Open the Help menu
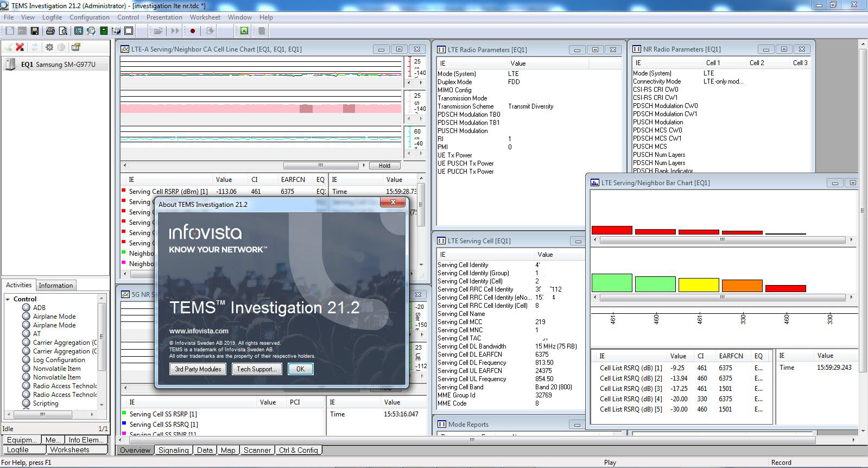This screenshot has width=868, height=468. coord(266,17)
